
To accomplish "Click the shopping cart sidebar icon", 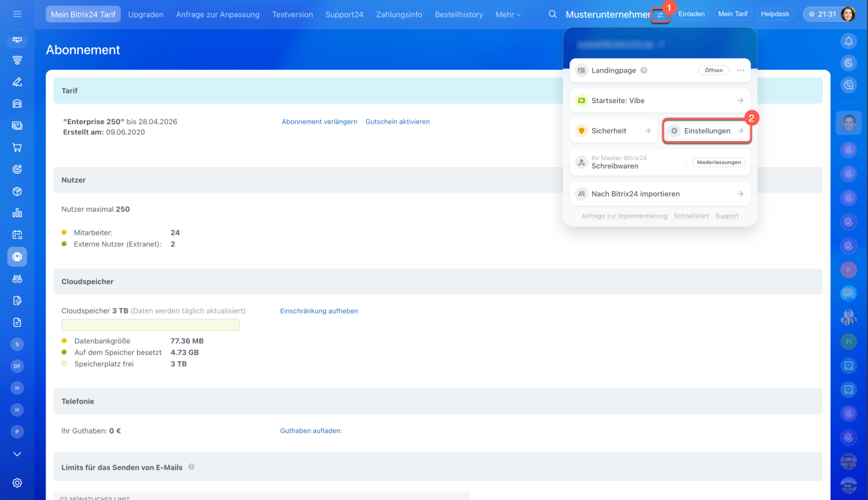I will click(x=17, y=147).
